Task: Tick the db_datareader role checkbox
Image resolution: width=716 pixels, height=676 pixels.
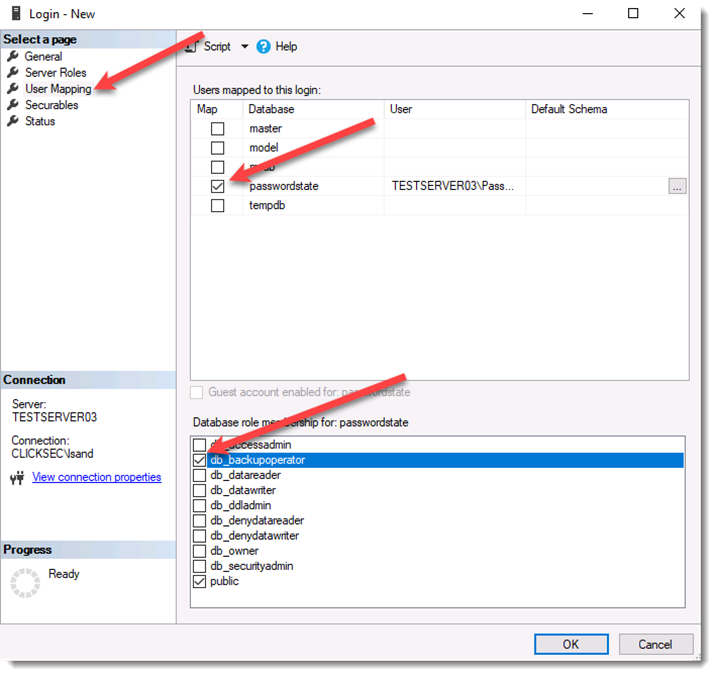Action: coord(200,475)
